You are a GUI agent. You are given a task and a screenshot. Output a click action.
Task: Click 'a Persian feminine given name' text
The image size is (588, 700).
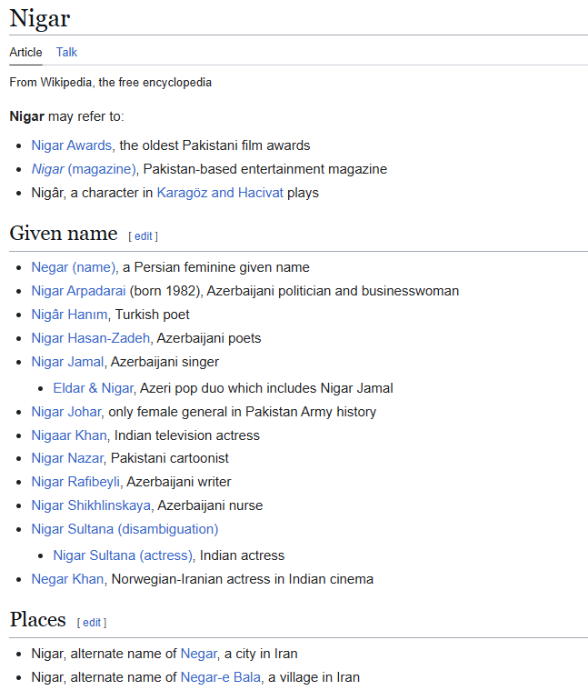coord(216,267)
